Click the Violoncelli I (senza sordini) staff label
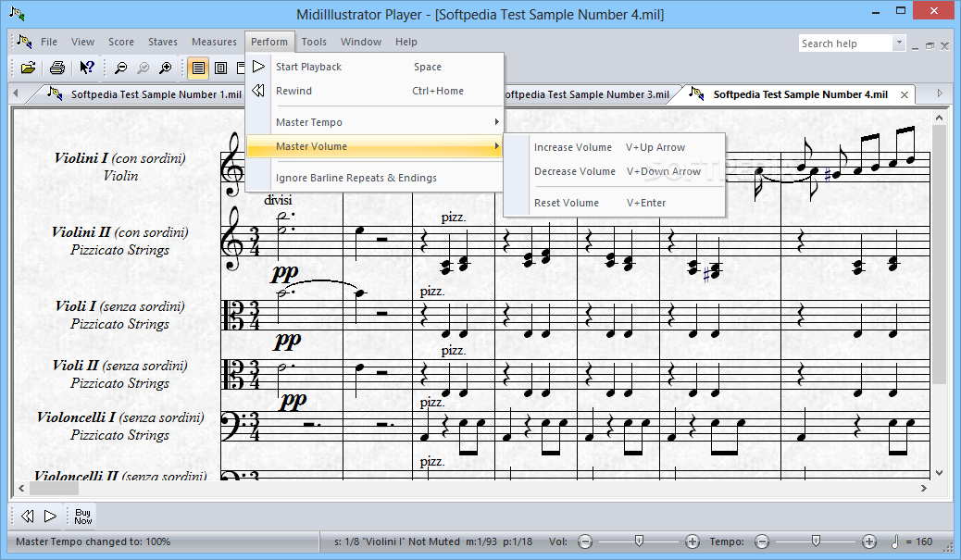 click(120, 417)
